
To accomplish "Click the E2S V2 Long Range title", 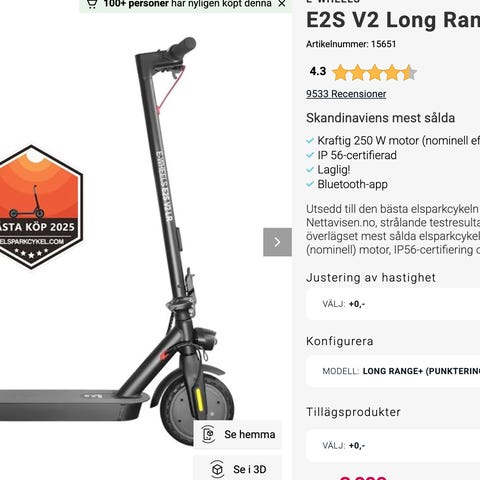I will tap(393, 20).
